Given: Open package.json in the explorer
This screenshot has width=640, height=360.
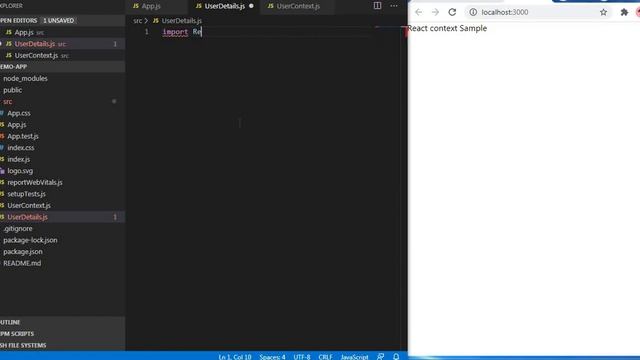Looking at the screenshot, I should 62,251.
